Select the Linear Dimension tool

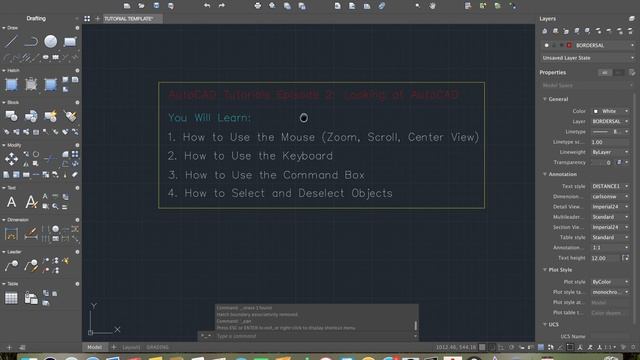point(11,234)
